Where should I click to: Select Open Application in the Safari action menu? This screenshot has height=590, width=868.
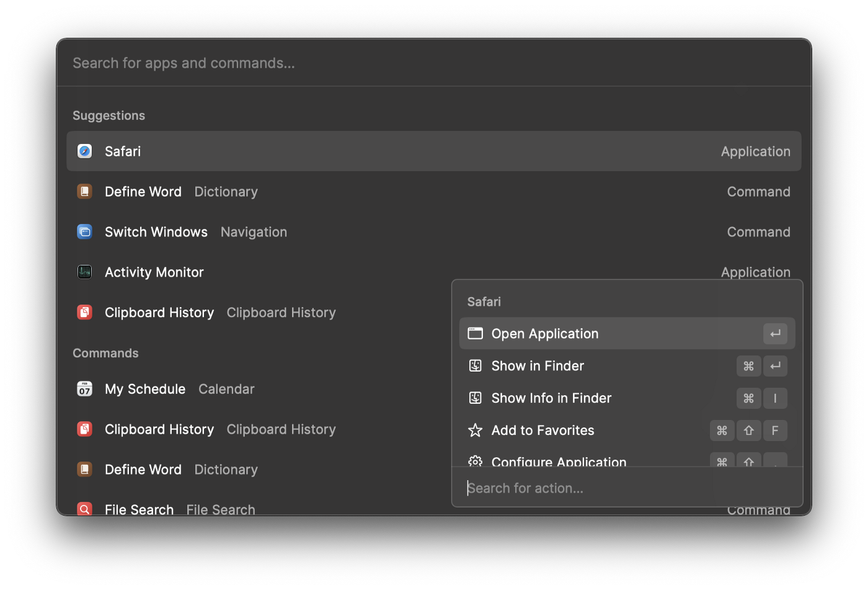point(627,334)
